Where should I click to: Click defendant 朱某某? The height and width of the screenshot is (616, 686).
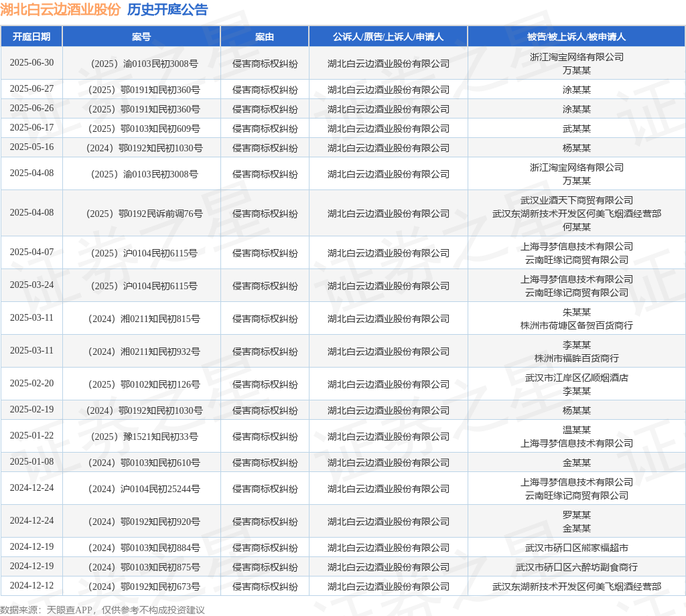[577, 312]
